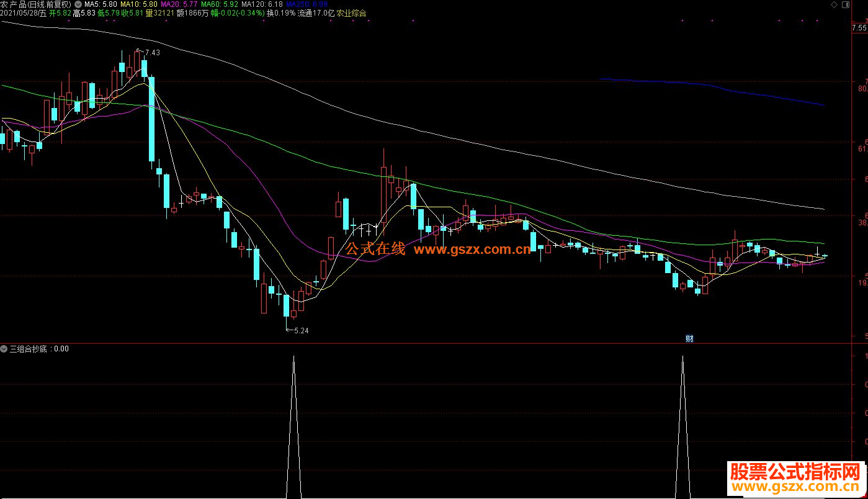868x499 pixels.
Task: Click the 收5.81 close price value
Action: coord(133,12)
